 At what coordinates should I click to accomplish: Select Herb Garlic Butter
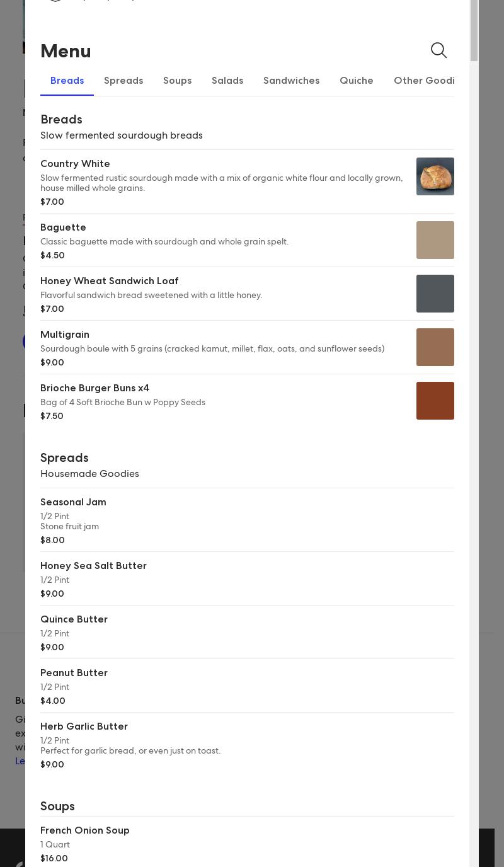pyautogui.click(x=84, y=726)
